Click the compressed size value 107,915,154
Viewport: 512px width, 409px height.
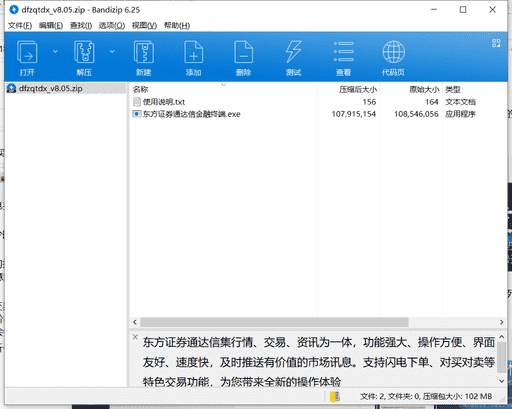point(354,114)
